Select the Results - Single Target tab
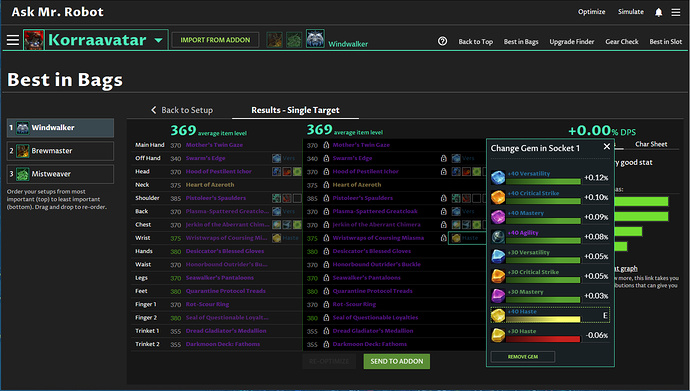Viewport: 690px width, 391px height. 295,110
